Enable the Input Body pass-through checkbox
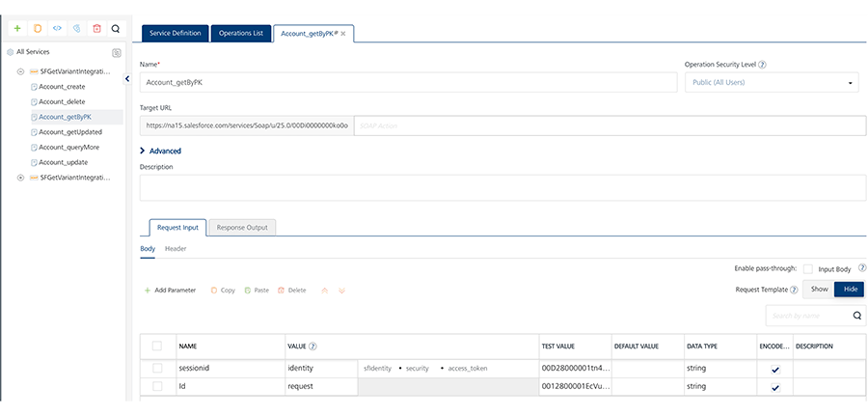 click(808, 268)
